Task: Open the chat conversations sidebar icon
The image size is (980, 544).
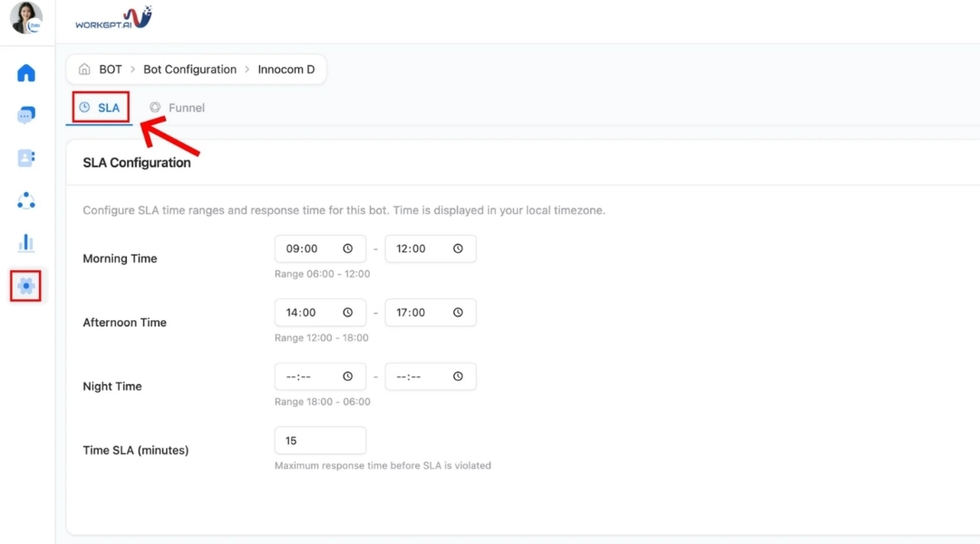Action: [x=26, y=115]
